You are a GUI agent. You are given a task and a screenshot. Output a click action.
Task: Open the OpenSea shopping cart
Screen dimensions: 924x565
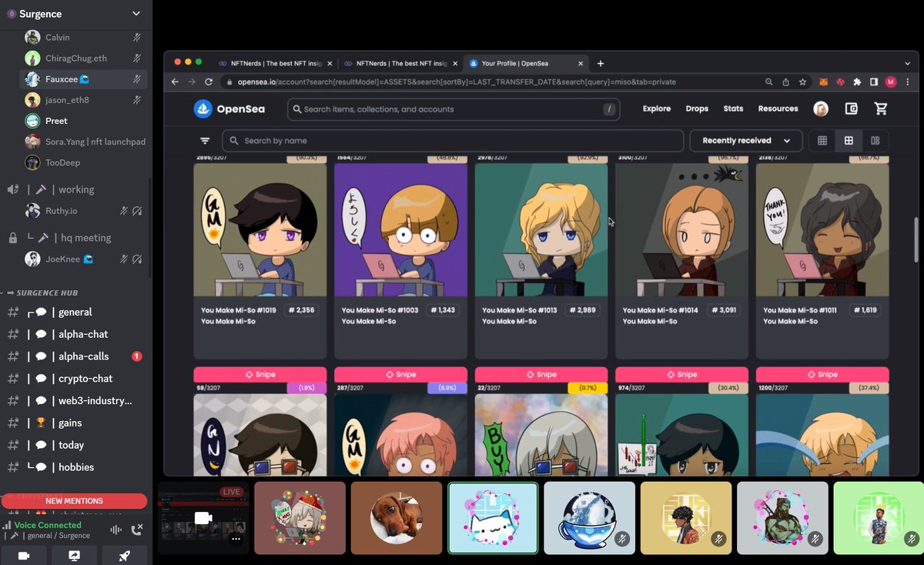[x=881, y=109]
